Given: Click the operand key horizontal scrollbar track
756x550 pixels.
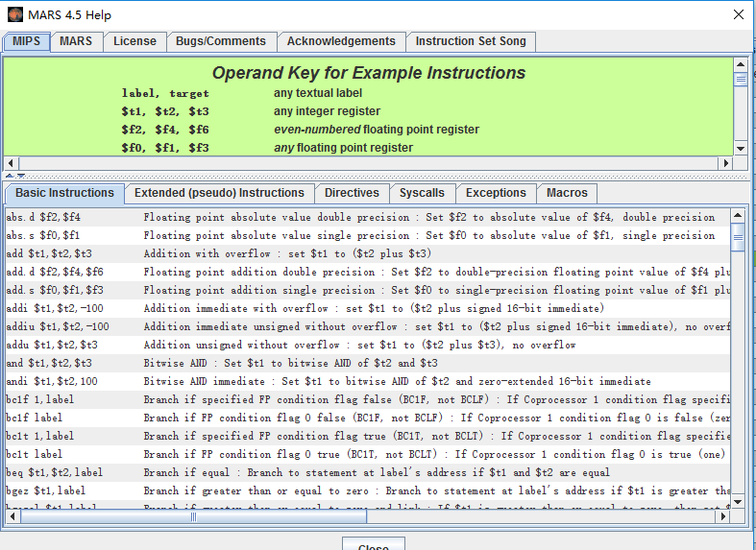Looking at the screenshot, I should click(x=369, y=163).
